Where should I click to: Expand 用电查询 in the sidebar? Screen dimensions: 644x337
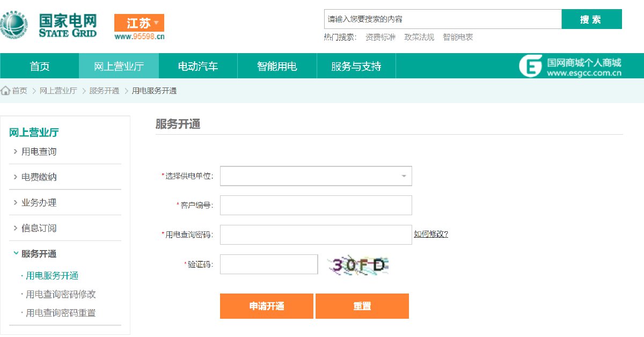click(x=39, y=152)
